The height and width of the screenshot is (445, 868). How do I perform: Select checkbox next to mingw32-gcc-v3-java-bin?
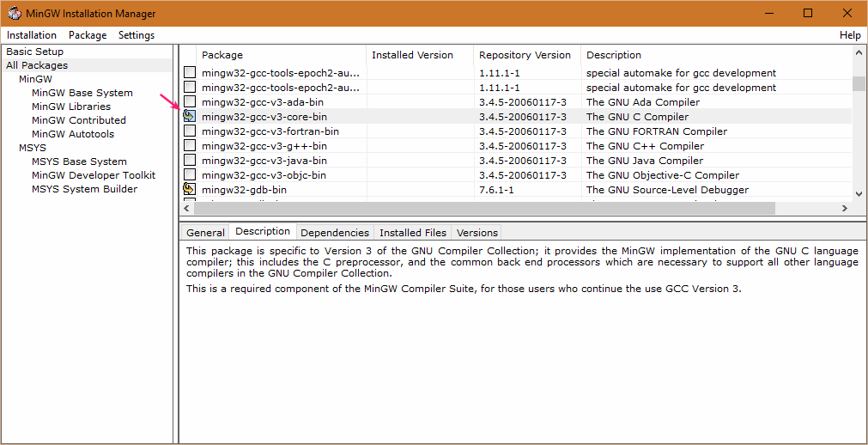[189, 161]
